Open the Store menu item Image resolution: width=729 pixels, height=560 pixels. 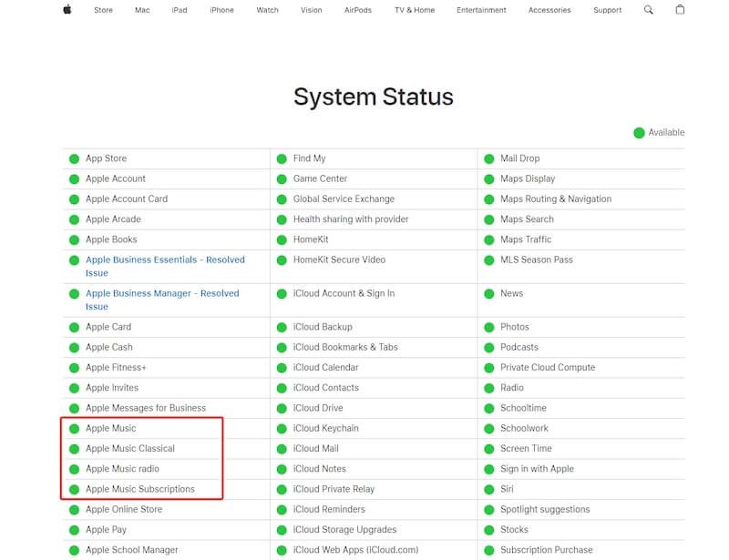click(104, 10)
